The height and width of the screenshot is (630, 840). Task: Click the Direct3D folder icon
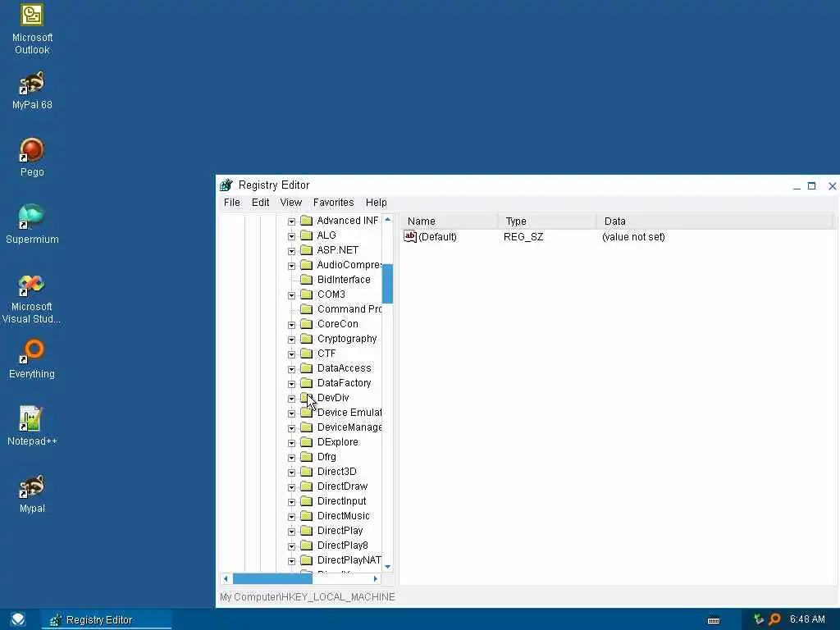[x=307, y=472]
